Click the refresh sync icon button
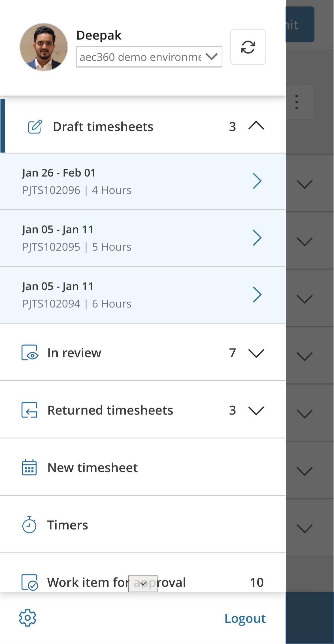Screen dimensions: 334x644 (248, 47)
